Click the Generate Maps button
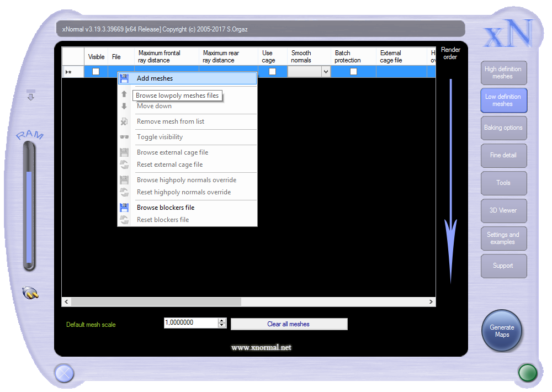The width and height of the screenshot is (552, 392). pos(502,331)
